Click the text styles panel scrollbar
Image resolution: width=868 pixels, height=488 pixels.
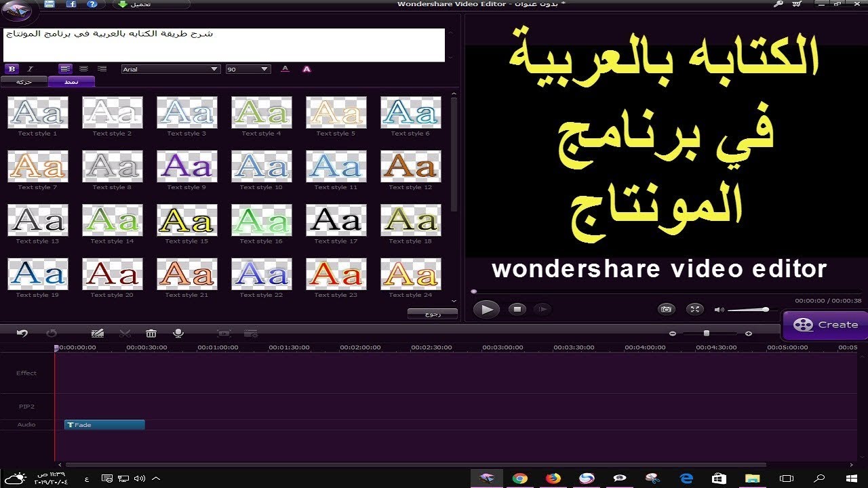point(454,155)
